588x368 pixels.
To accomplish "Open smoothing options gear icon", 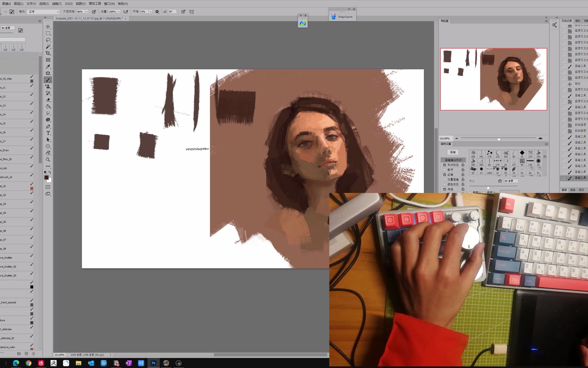I will pos(157,12).
